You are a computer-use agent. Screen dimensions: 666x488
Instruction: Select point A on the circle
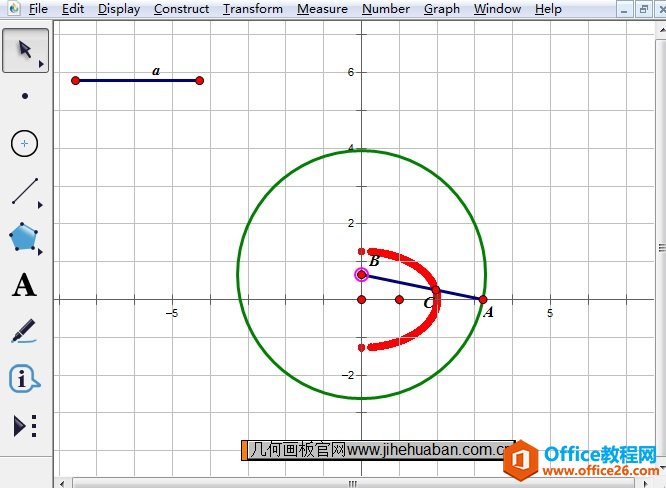[483, 299]
